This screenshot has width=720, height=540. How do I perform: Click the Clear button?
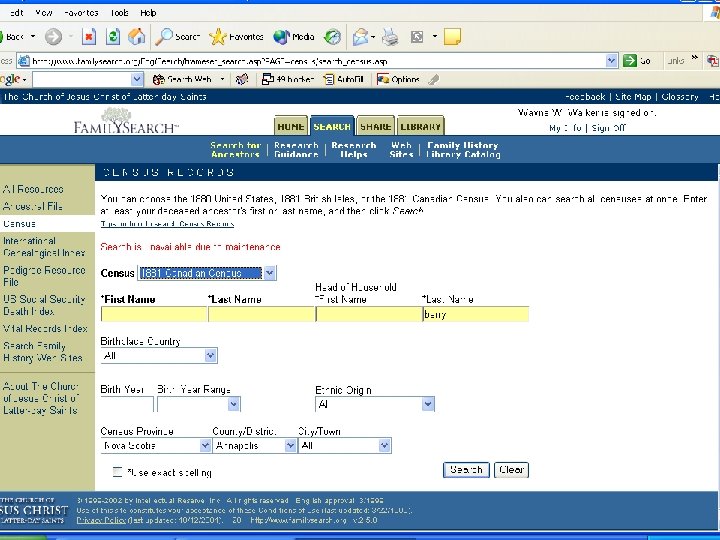[511, 469]
